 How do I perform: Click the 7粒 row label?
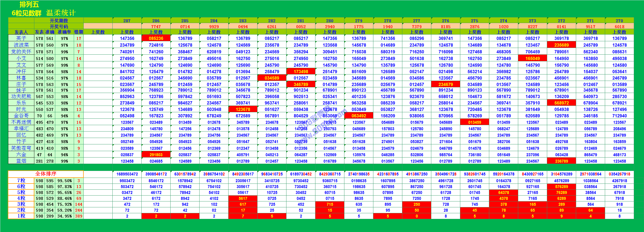tap(21, 181)
